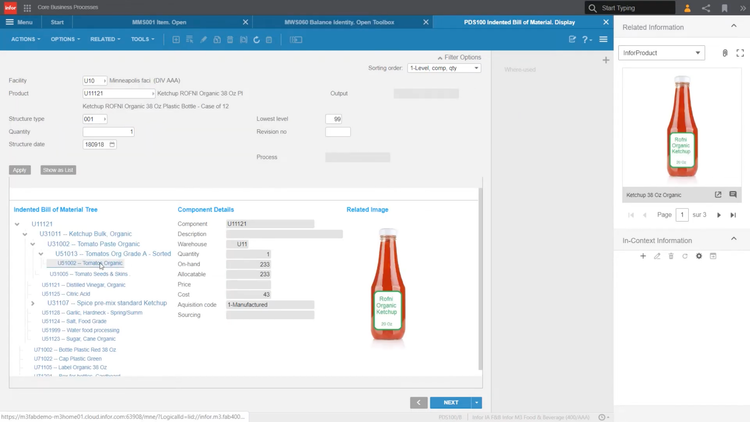
Task: Open the ACTIONS menu
Action: (25, 39)
